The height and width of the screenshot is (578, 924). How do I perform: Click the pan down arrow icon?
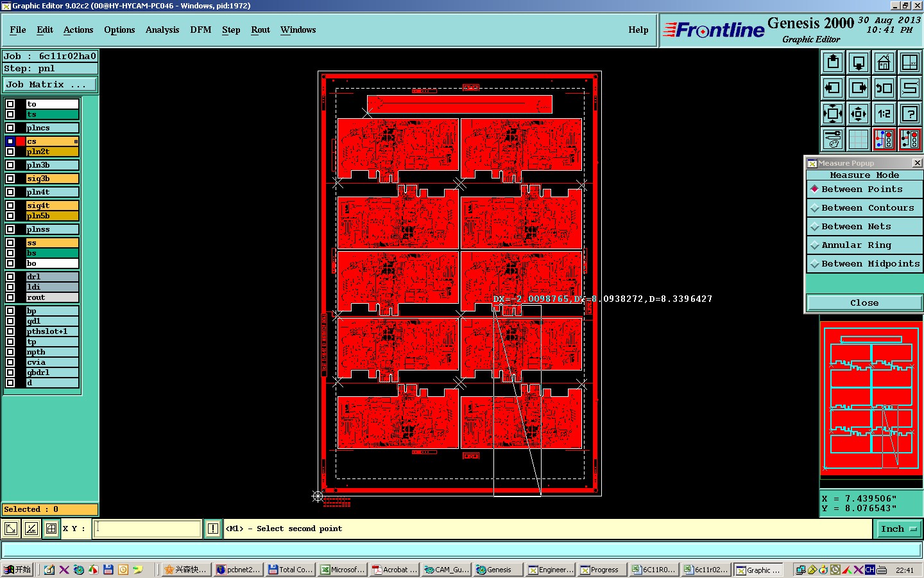(859, 62)
